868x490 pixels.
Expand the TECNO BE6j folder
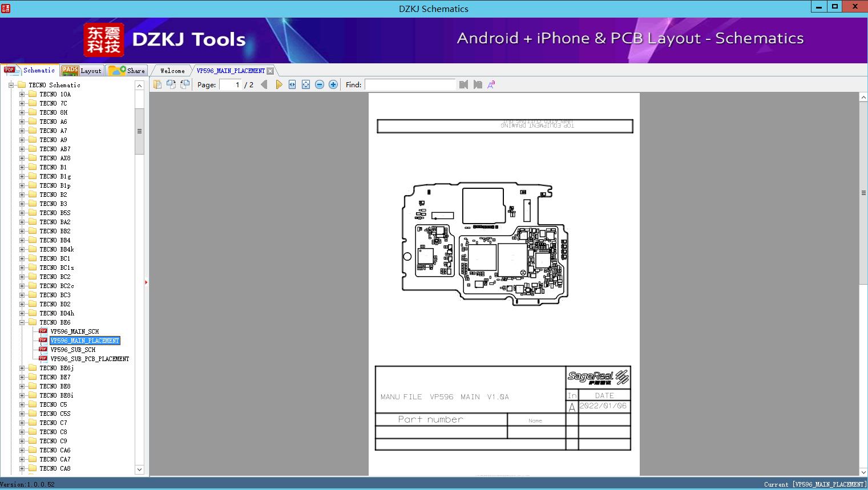click(x=22, y=368)
